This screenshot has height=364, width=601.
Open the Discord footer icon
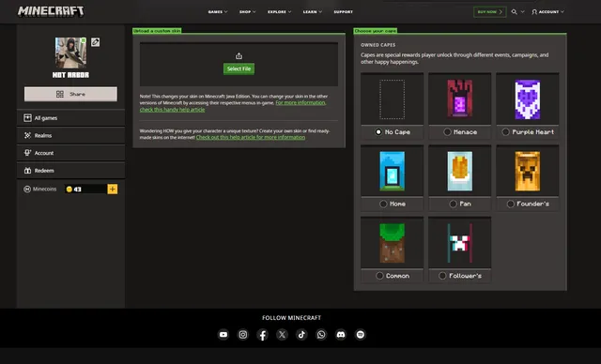pos(341,335)
